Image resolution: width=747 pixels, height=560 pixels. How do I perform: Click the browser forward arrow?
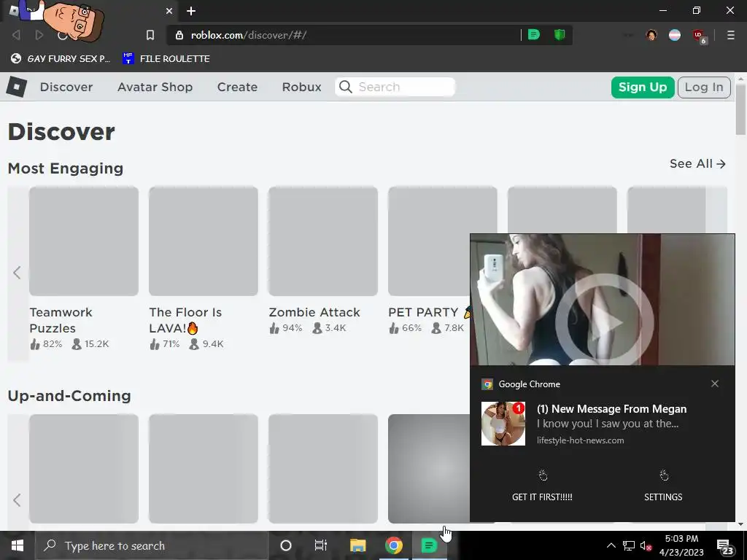coord(39,35)
